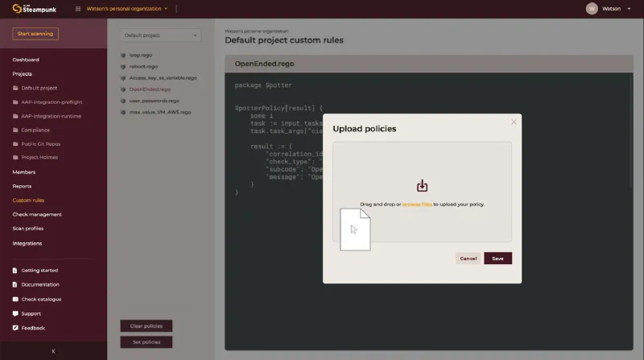Click the 'package Spotter' code line
This screenshot has height=360, width=644.
[263, 85]
